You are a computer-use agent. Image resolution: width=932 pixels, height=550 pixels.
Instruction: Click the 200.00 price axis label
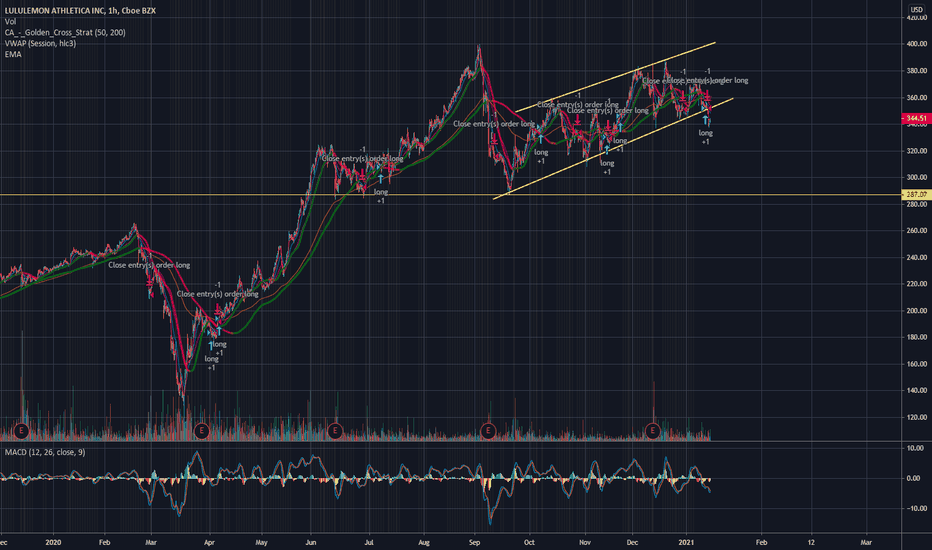point(917,311)
